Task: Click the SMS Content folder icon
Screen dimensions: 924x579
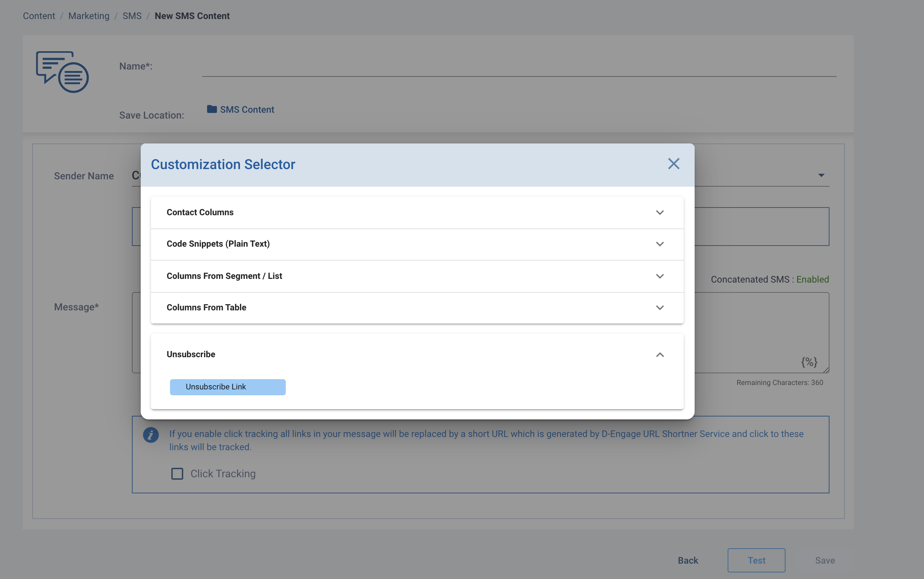Action: click(x=211, y=109)
